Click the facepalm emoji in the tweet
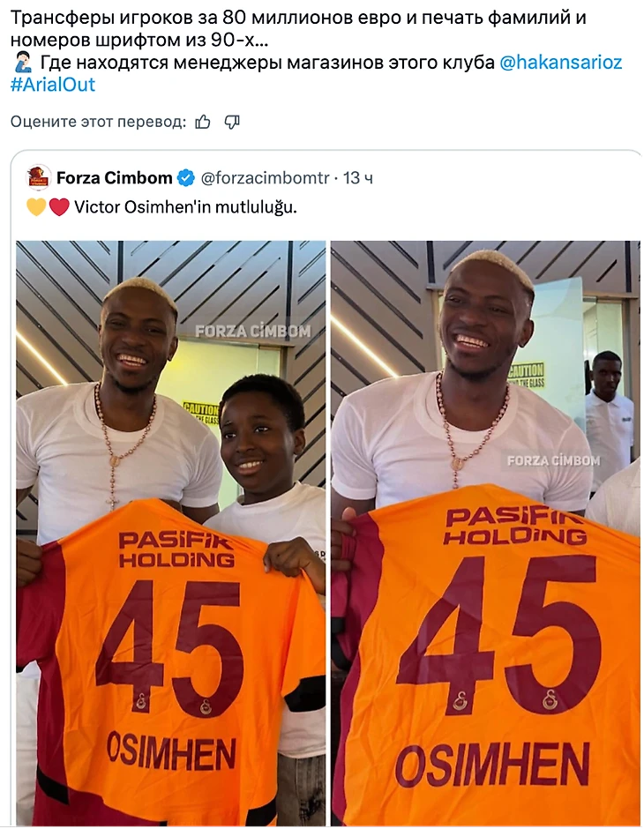Viewport: 644px width, 829px height. (21, 63)
